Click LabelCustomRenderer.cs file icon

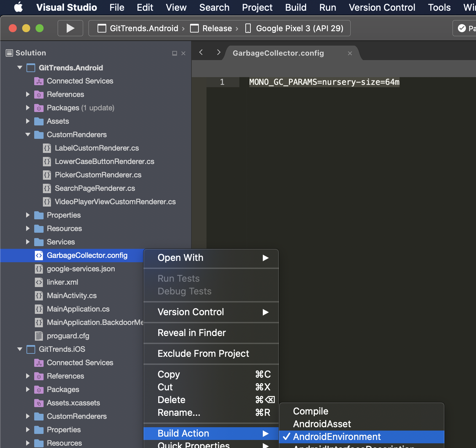pyautogui.click(x=47, y=148)
